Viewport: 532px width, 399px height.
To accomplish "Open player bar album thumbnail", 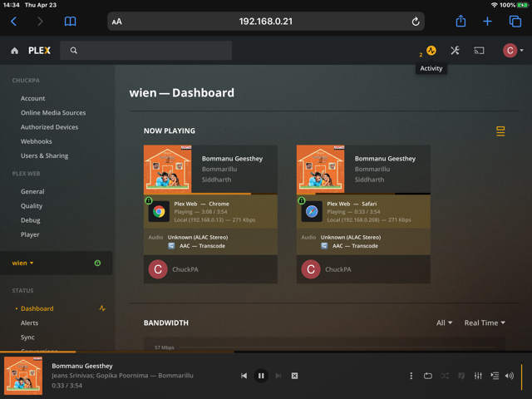I will click(x=23, y=376).
